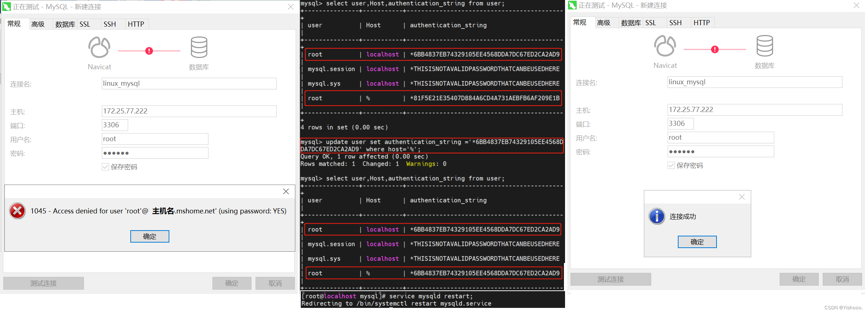Click the red error icon in 1045 dialog
This screenshot has width=868, height=313.
point(18,211)
